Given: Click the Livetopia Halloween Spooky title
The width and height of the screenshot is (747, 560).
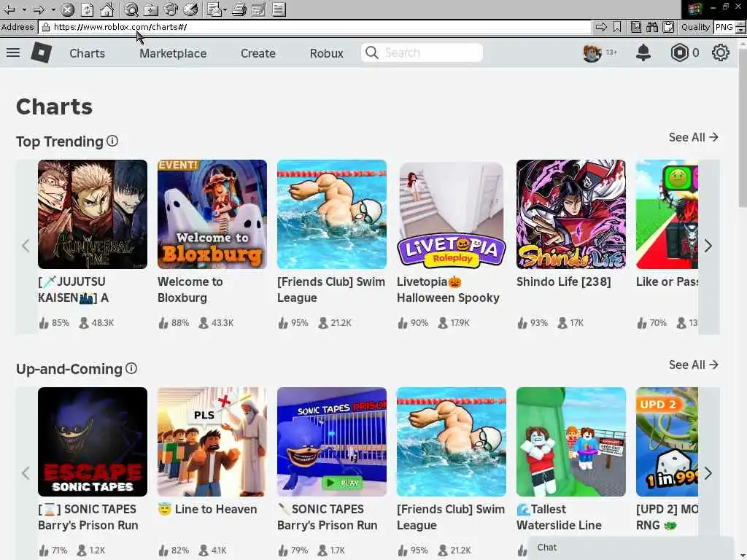Looking at the screenshot, I should 448,289.
